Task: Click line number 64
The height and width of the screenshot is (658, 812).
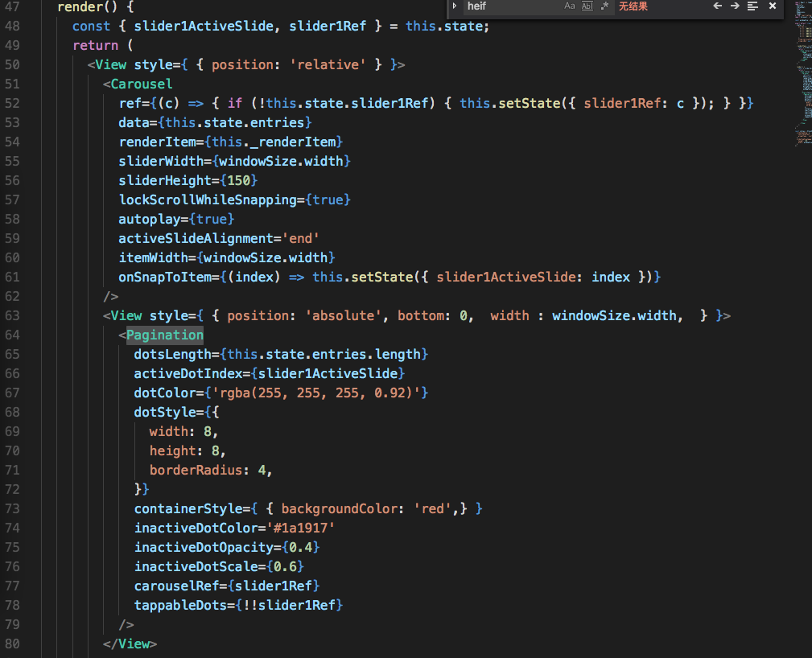Action: [x=12, y=335]
